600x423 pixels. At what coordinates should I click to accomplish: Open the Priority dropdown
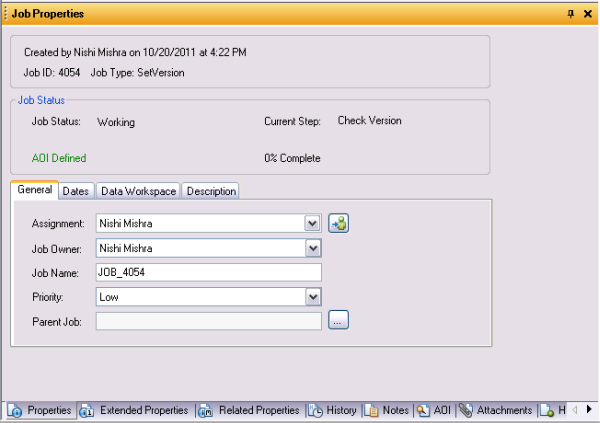(313, 296)
